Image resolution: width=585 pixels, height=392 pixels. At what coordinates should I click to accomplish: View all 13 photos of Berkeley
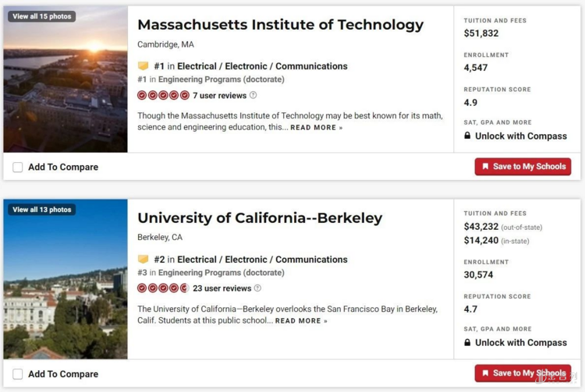pyautogui.click(x=41, y=210)
